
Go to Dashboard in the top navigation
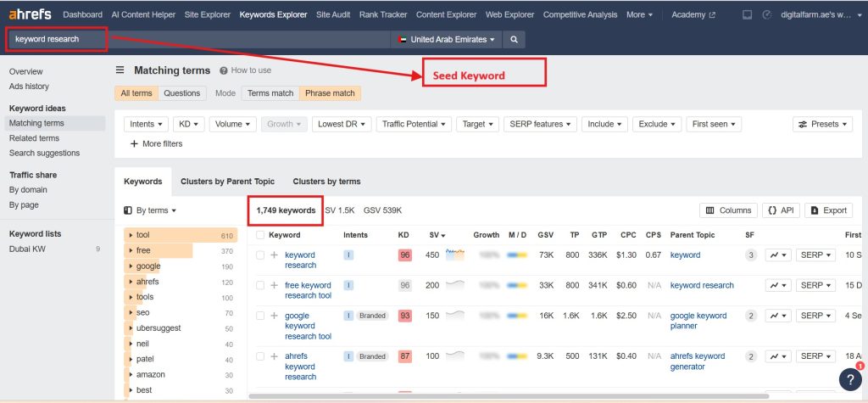pos(82,15)
